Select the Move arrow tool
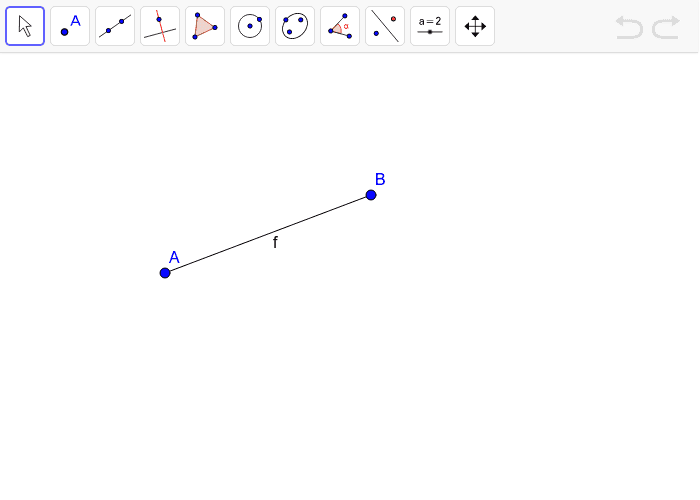 (25, 26)
